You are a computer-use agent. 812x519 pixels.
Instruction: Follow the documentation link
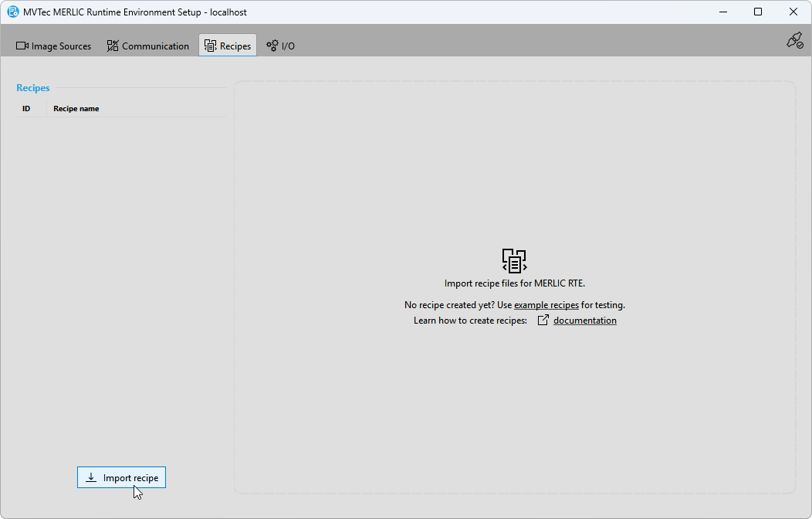(584, 321)
